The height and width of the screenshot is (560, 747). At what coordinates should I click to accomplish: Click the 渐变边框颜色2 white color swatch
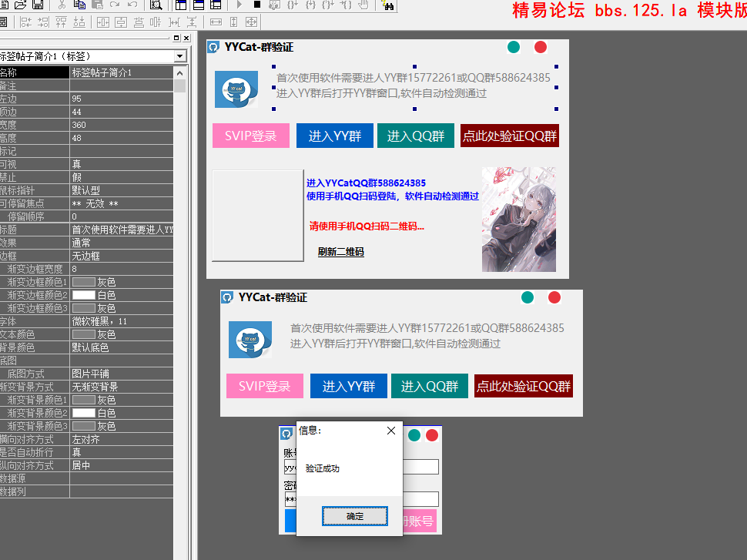pos(83,295)
